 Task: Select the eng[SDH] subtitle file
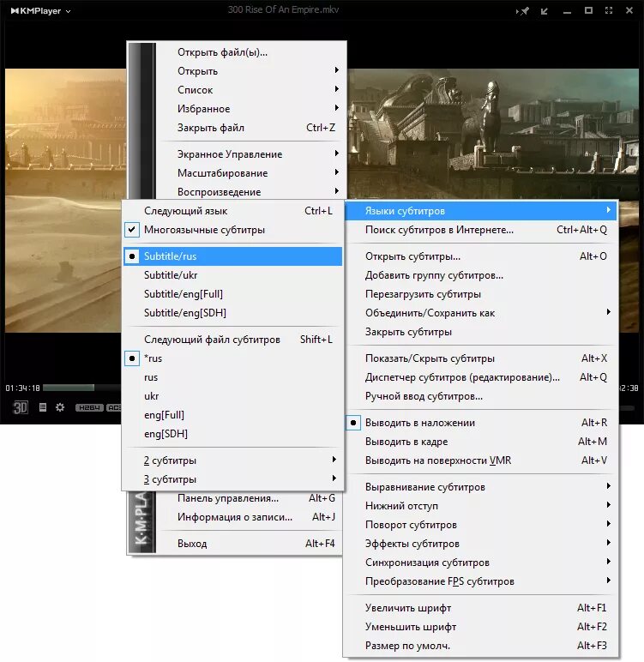coord(232,434)
